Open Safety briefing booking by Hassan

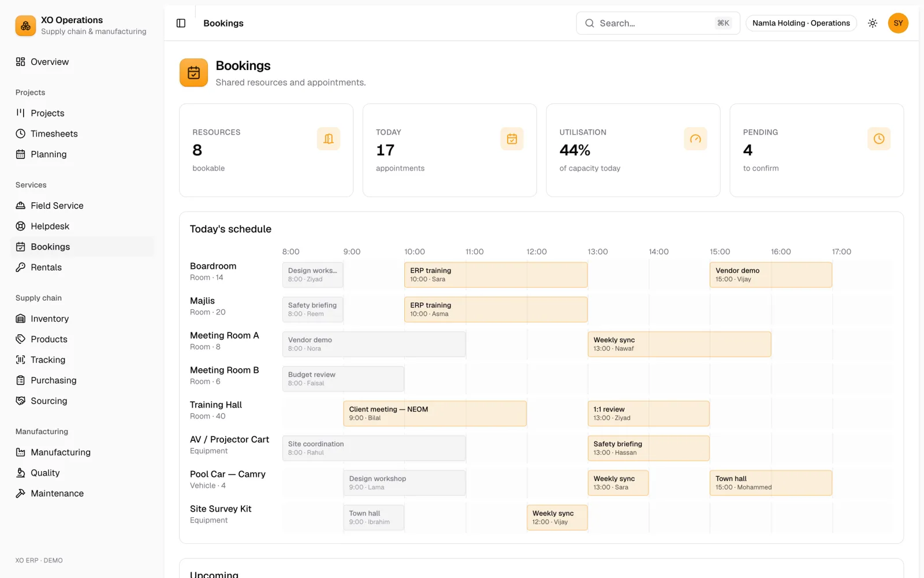649,448
